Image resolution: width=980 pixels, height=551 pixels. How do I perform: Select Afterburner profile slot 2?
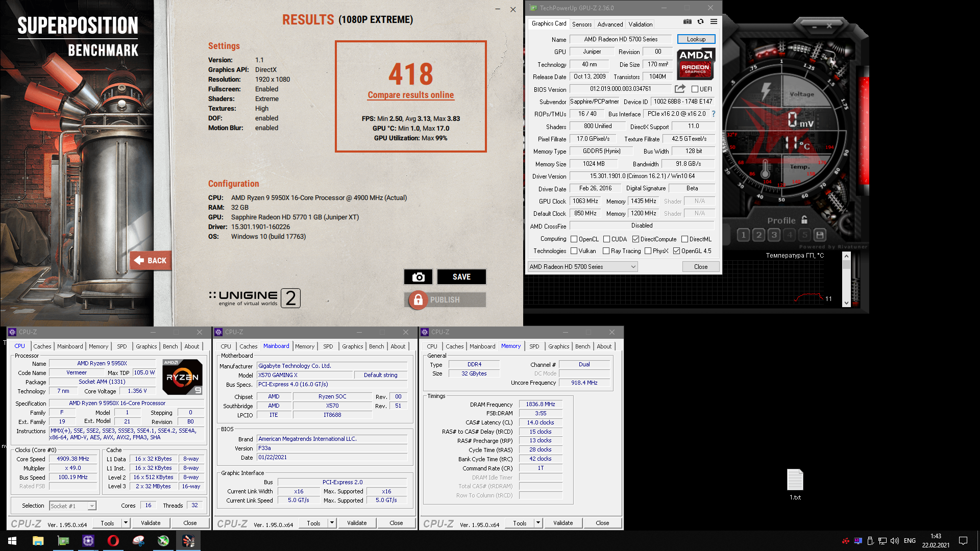pyautogui.click(x=758, y=235)
